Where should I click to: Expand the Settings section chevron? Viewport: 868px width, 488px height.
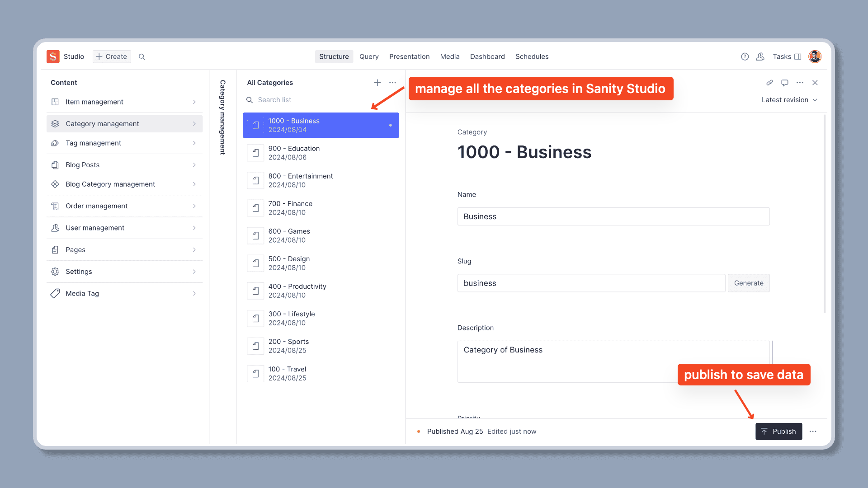pyautogui.click(x=194, y=272)
